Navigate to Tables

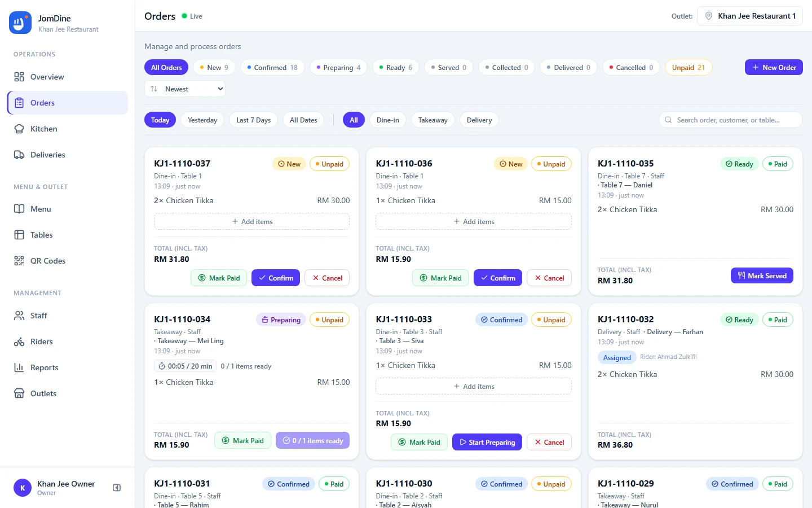click(x=68, y=235)
